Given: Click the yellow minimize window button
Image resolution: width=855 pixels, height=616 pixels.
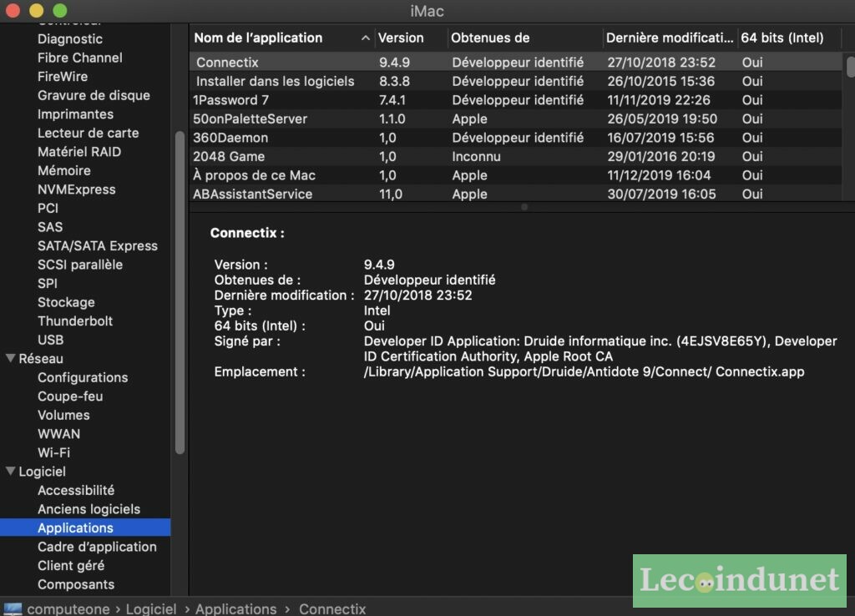Looking at the screenshot, I should pos(36,11).
